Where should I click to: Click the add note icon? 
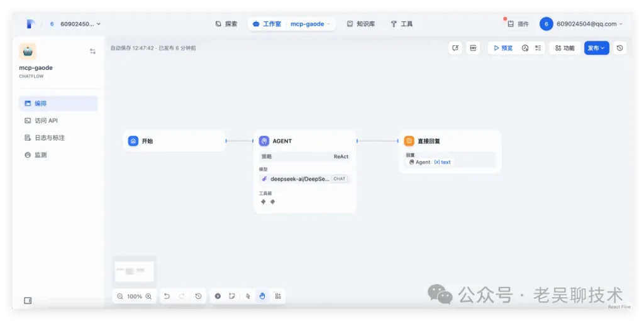[232, 296]
